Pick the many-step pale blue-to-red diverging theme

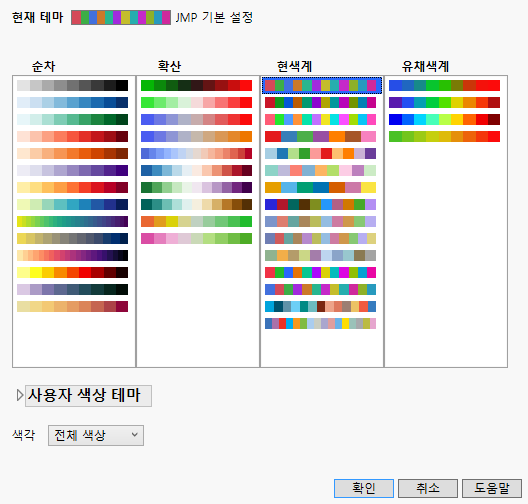196,154
